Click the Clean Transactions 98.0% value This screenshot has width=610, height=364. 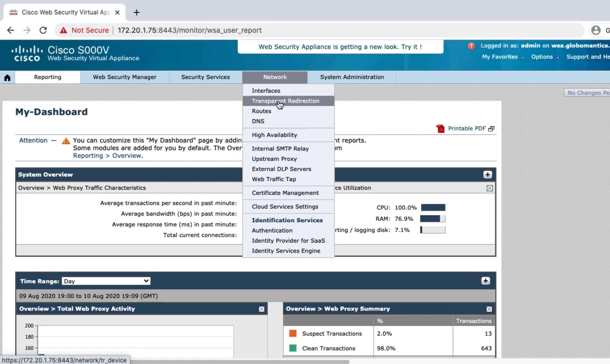click(386, 348)
